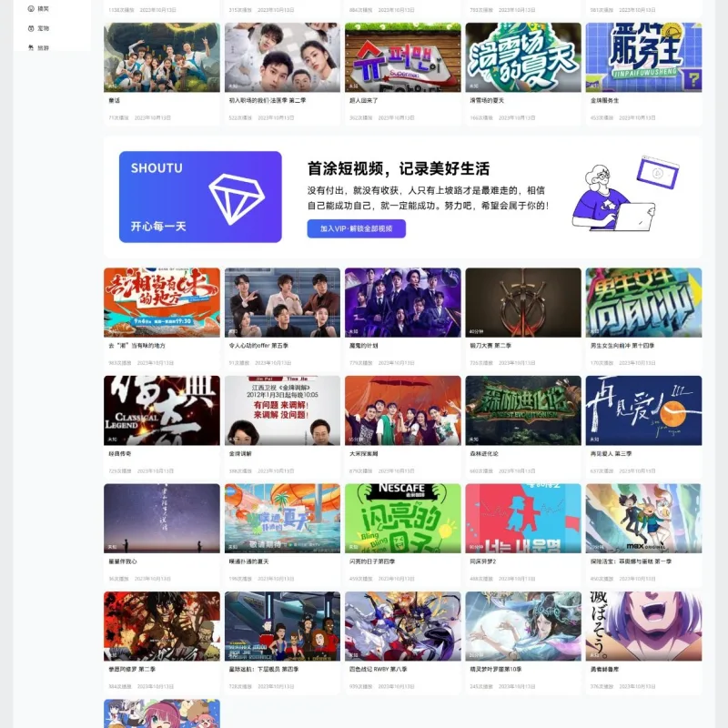Open the Classical Legend 经典传奇 thumbnail
728x728 pixels.
coord(162,410)
